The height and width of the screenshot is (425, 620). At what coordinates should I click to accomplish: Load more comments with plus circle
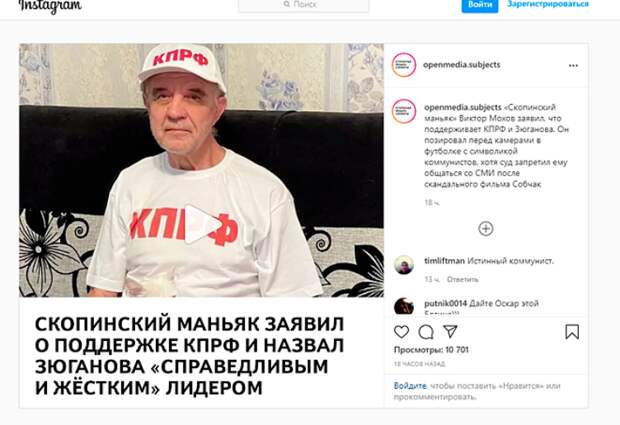[486, 229]
